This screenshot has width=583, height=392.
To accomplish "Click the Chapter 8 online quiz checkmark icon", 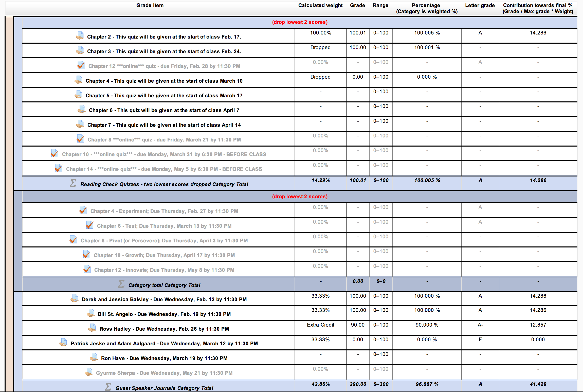I will click(x=81, y=139).
